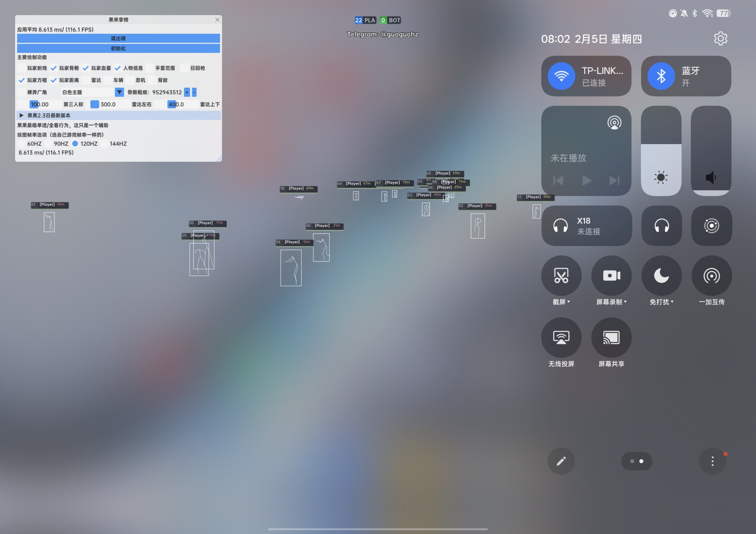Select the 144HZ frame rate option

(x=105, y=143)
